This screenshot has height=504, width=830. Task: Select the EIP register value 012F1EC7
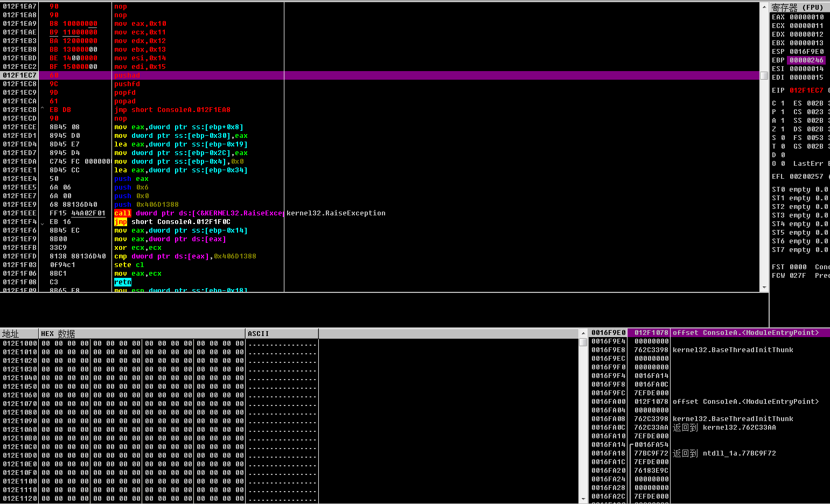[806, 90]
